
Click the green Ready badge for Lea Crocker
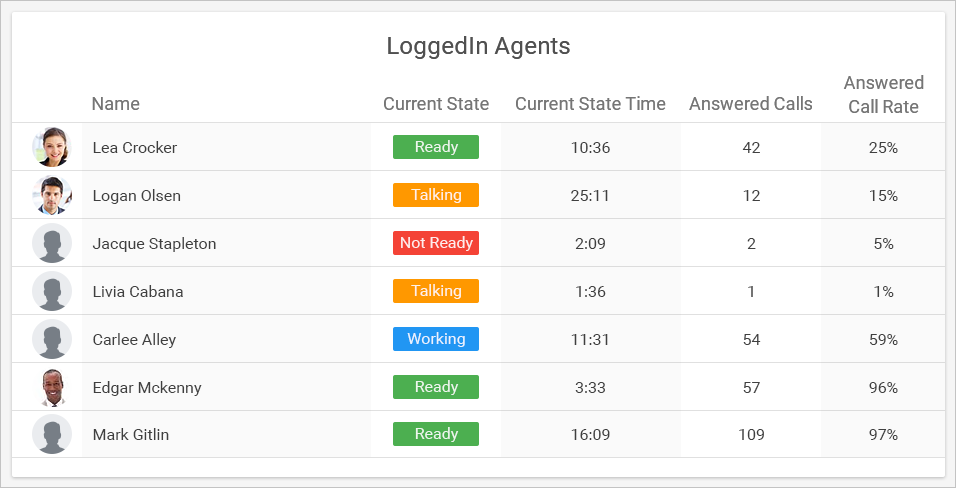click(436, 147)
